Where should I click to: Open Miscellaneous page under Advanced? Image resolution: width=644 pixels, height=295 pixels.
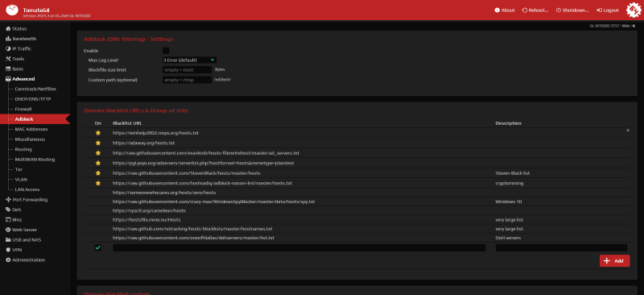(30, 139)
